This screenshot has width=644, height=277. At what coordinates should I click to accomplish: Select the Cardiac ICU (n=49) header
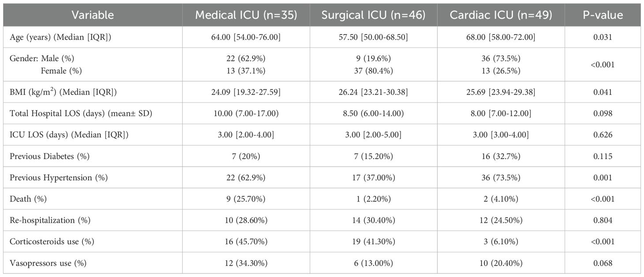501,15
